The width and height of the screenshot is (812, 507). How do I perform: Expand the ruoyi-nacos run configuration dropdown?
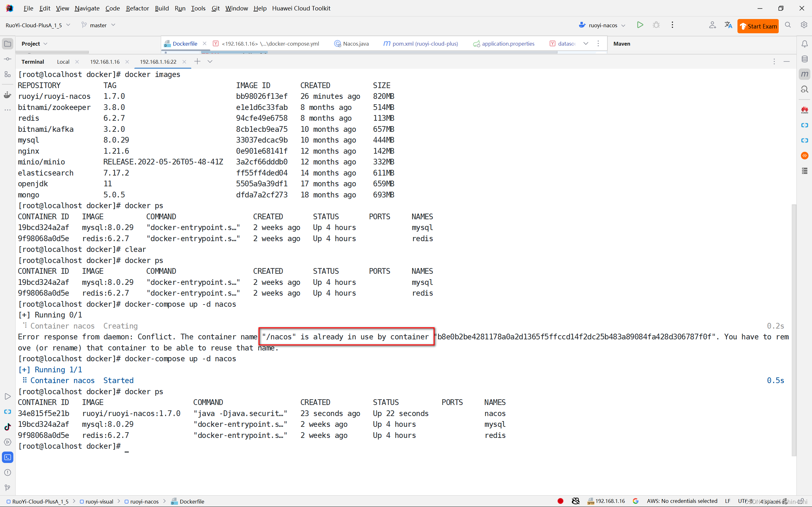click(x=623, y=25)
